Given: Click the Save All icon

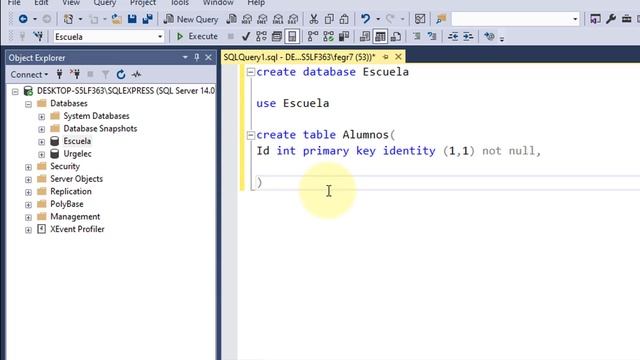Looking at the screenshot, I should click(x=147, y=19).
